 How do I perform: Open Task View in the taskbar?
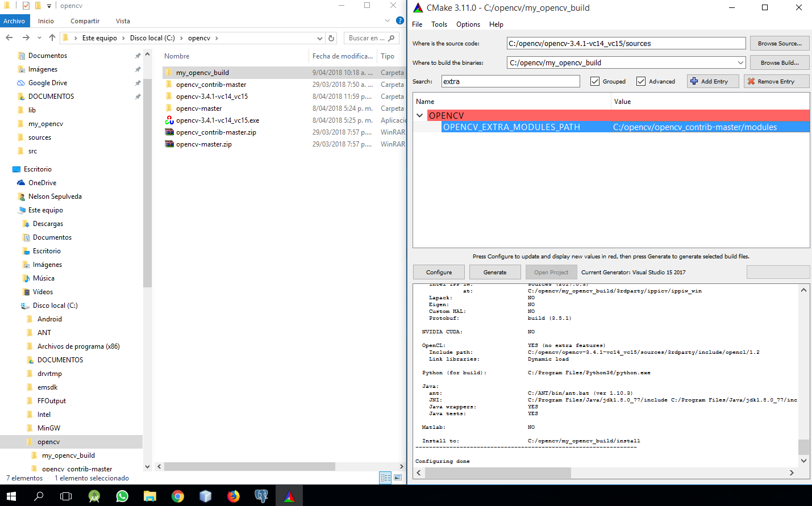coord(66,496)
